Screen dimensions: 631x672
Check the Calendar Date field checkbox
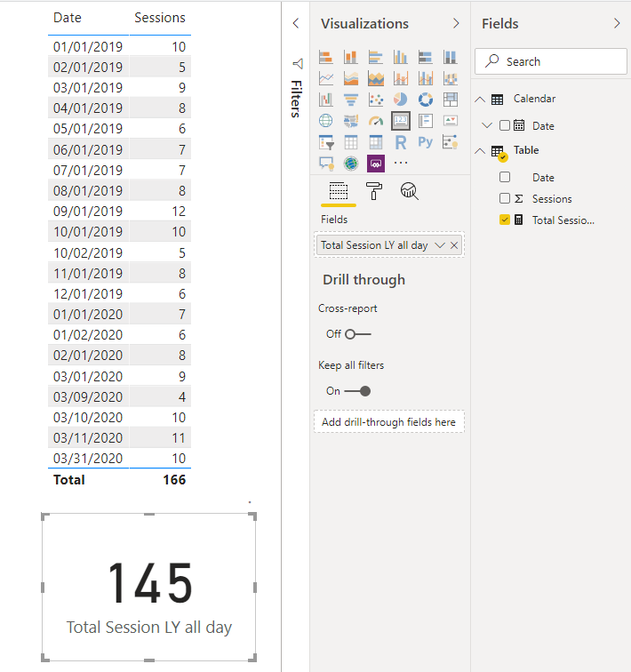pyautogui.click(x=505, y=125)
